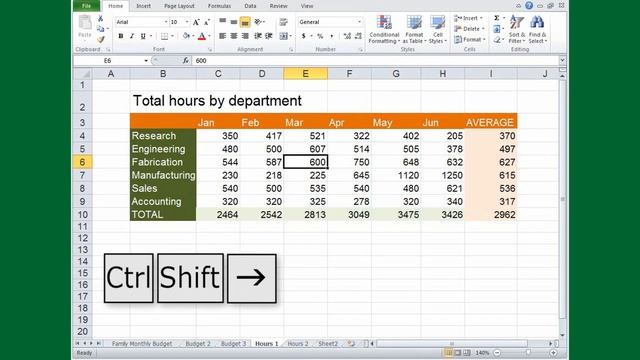Decrease font size with the small A icon

point(207,22)
